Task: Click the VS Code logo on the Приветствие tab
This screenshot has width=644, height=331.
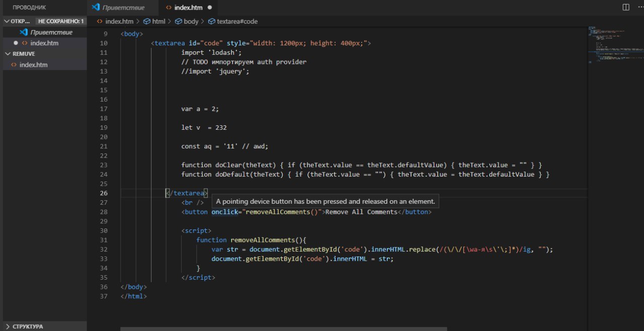Action: [x=96, y=8]
